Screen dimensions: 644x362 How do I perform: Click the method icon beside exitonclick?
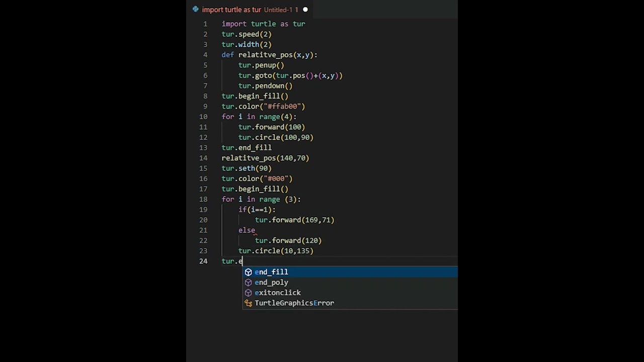point(248,293)
